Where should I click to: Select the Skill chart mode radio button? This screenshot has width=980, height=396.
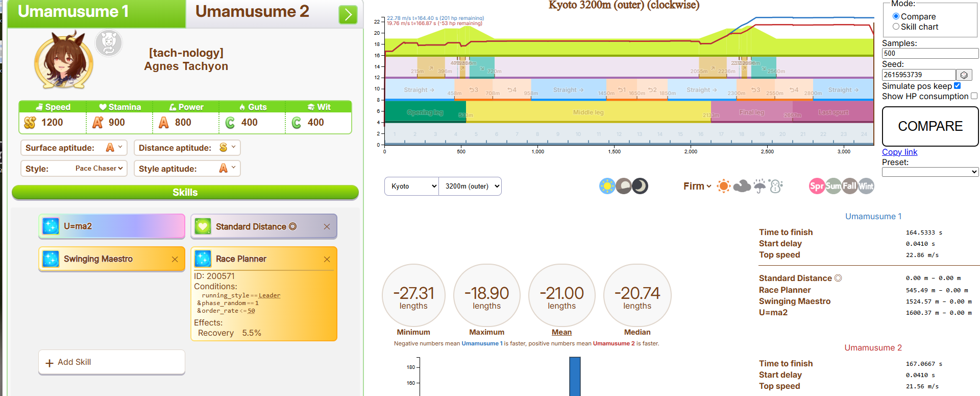pyautogui.click(x=896, y=27)
